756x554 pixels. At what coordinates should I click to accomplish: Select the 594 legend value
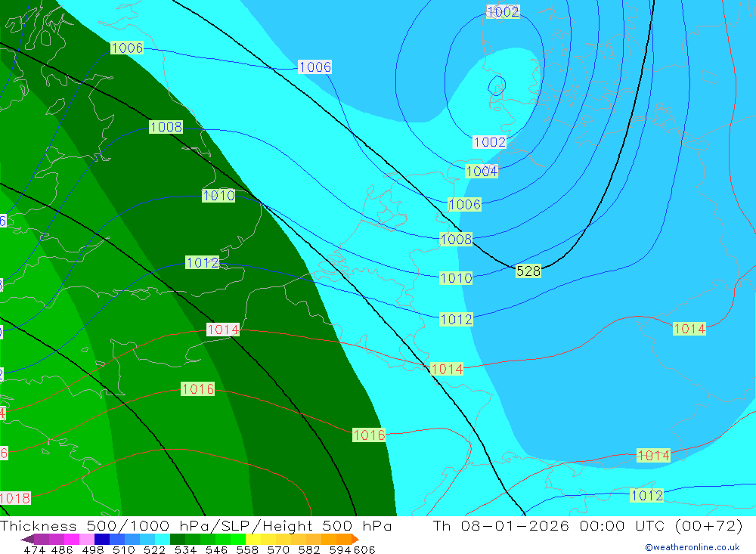click(340, 549)
